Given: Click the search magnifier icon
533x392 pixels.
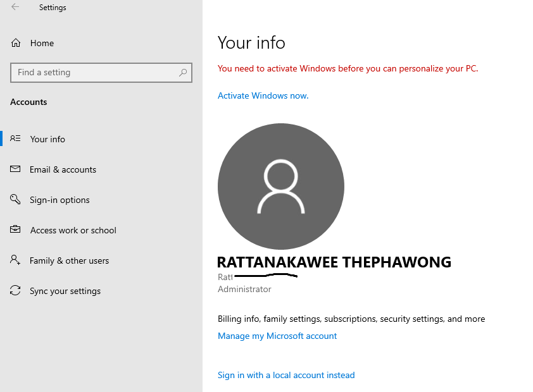Looking at the screenshot, I should pos(183,72).
